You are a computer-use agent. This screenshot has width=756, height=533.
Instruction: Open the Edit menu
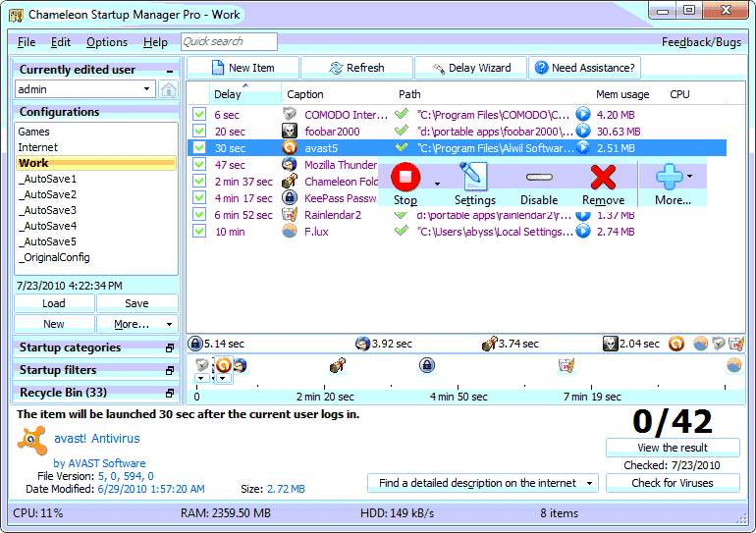click(x=61, y=42)
